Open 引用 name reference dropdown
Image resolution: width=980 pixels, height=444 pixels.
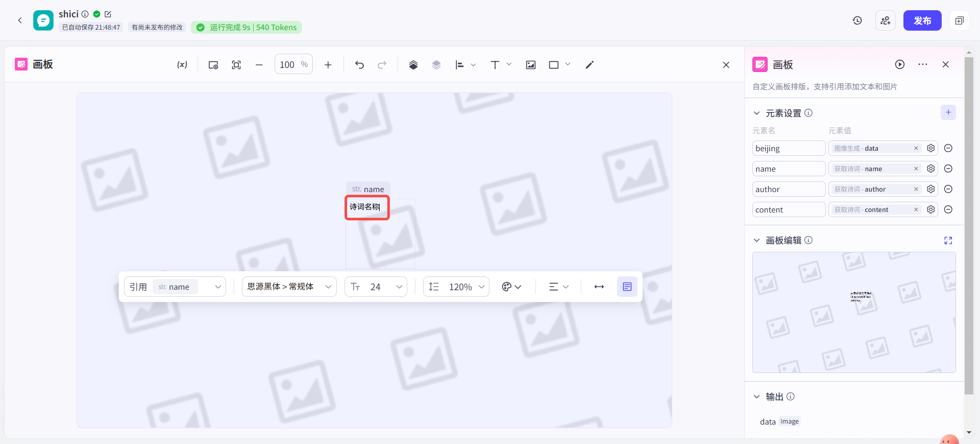(175, 287)
